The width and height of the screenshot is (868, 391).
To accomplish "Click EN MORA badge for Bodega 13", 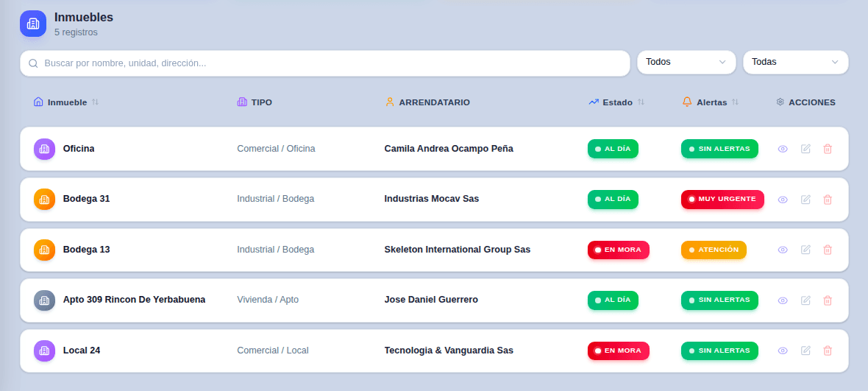I will pos(618,250).
